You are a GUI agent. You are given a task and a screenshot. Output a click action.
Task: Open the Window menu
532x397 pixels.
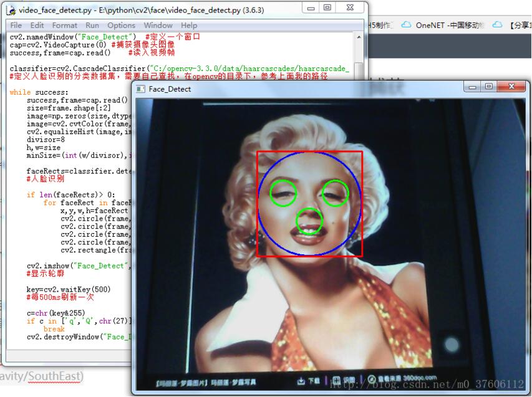(158, 26)
